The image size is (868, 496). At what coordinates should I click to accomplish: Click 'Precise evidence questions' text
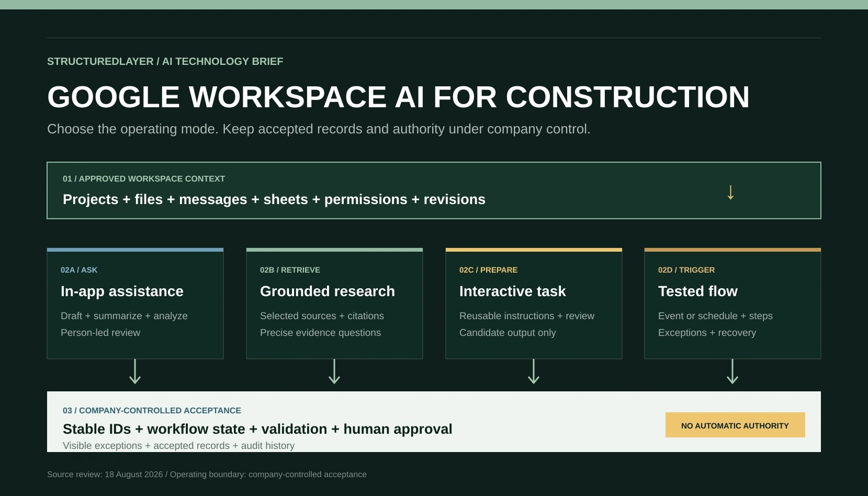tap(320, 333)
